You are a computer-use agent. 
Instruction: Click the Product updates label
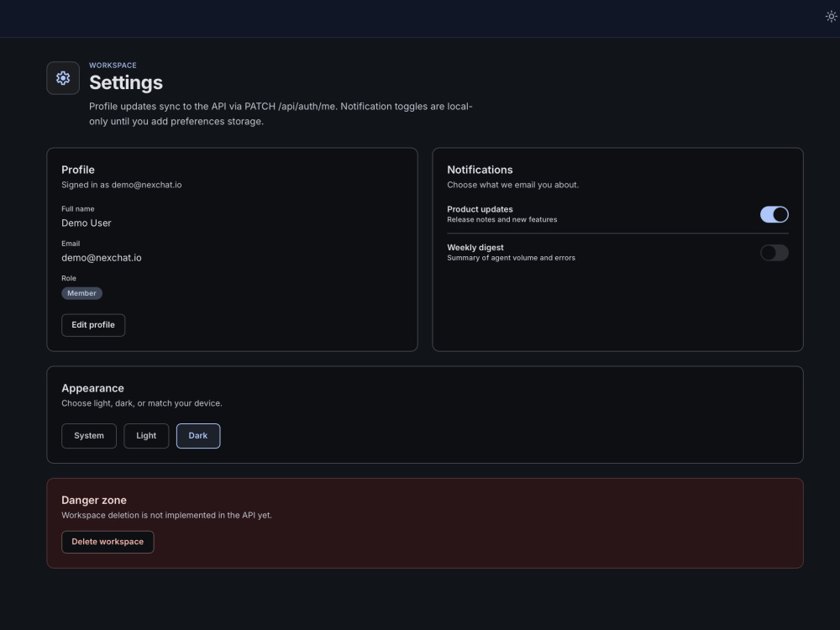tap(480, 209)
